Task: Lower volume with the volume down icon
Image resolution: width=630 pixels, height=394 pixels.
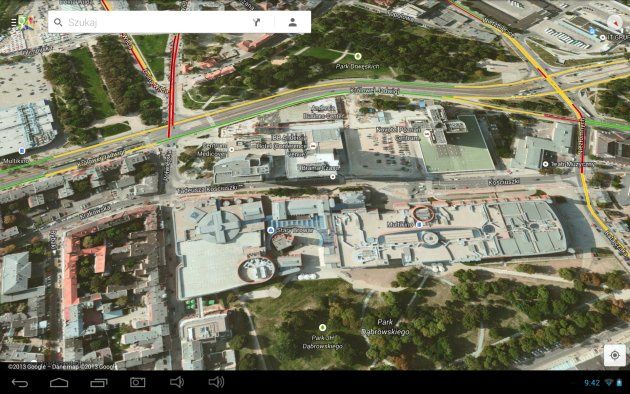Action: point(176,382)
